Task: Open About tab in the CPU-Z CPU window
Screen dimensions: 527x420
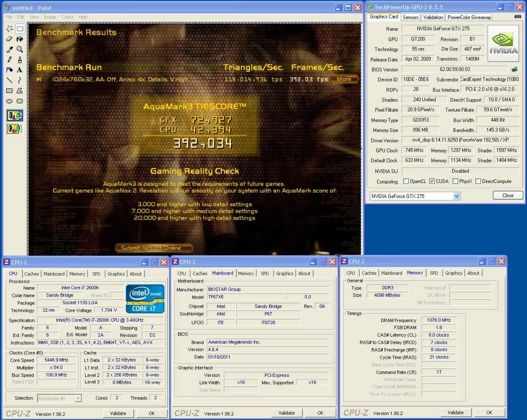Action: tap(136, 274)
